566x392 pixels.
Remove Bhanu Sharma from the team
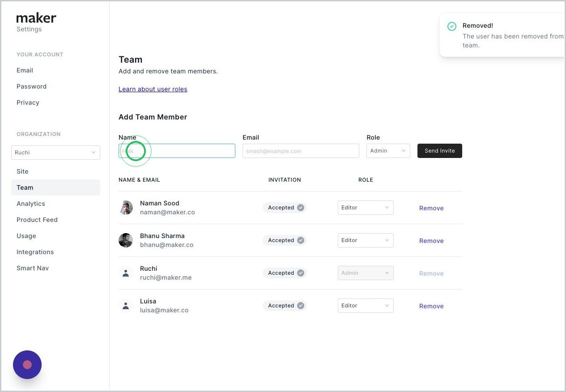point(431,241)
